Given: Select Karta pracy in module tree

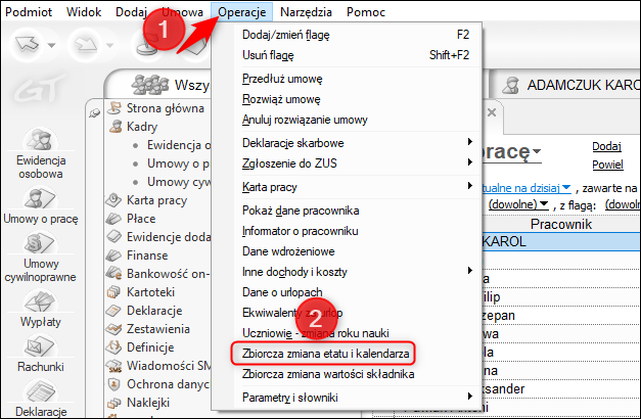Looking at the screenshot, I should (x=146, y=200).
